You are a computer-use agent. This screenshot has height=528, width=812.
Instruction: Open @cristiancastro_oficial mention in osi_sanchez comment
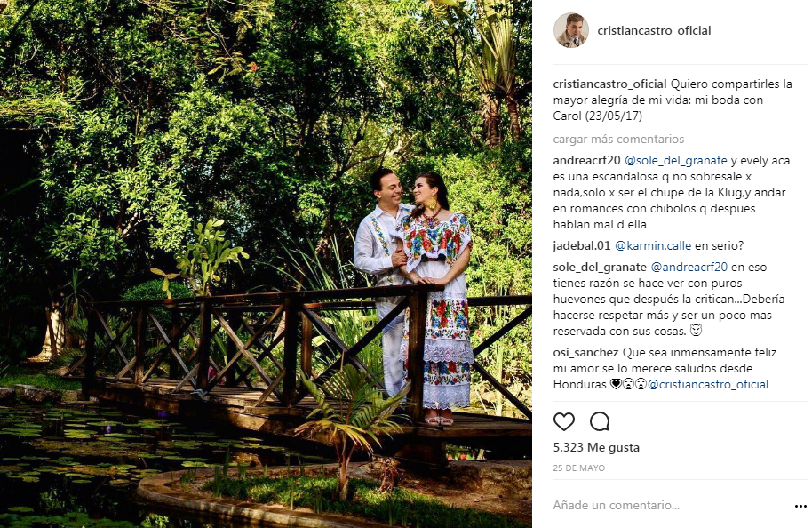click(x=708, y=385)
